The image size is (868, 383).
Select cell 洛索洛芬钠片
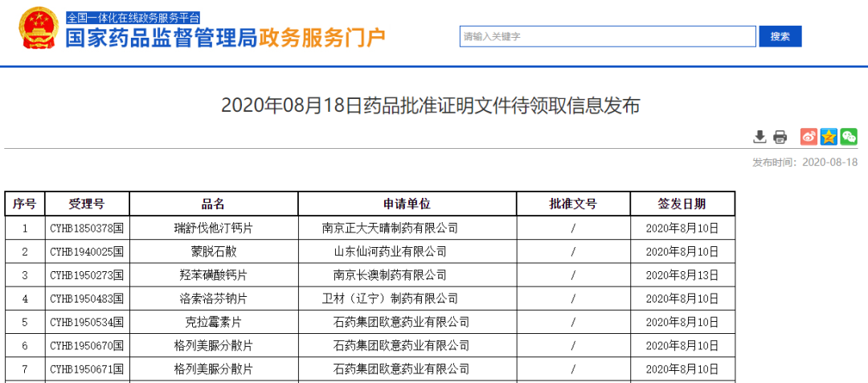(x=214, y=299)
